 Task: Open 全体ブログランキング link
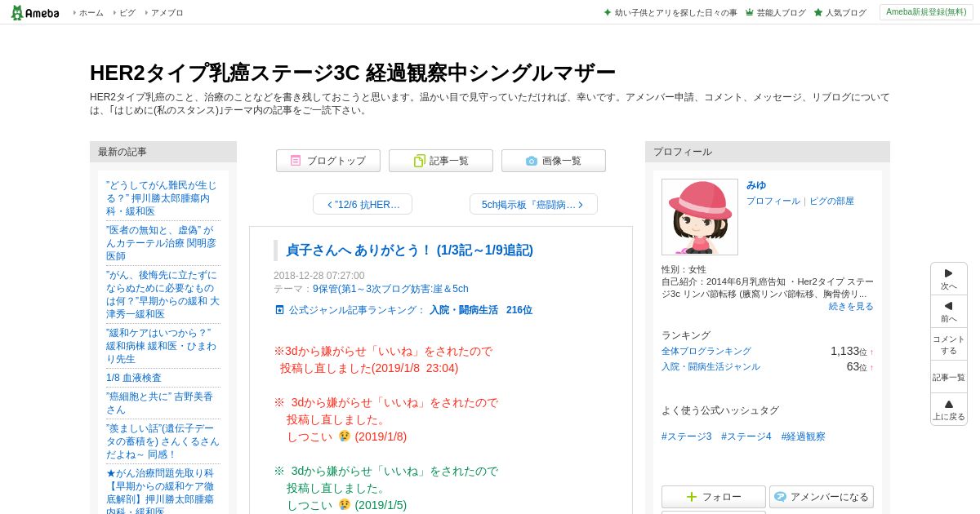pyautogui.click(x=706, y=351)
